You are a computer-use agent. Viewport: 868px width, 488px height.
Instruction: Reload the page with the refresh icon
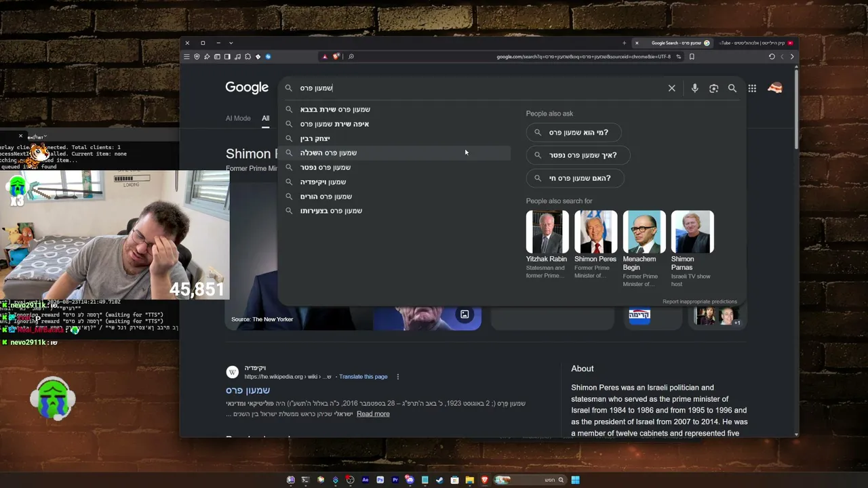pyautogui.click(x=772, y=57)
